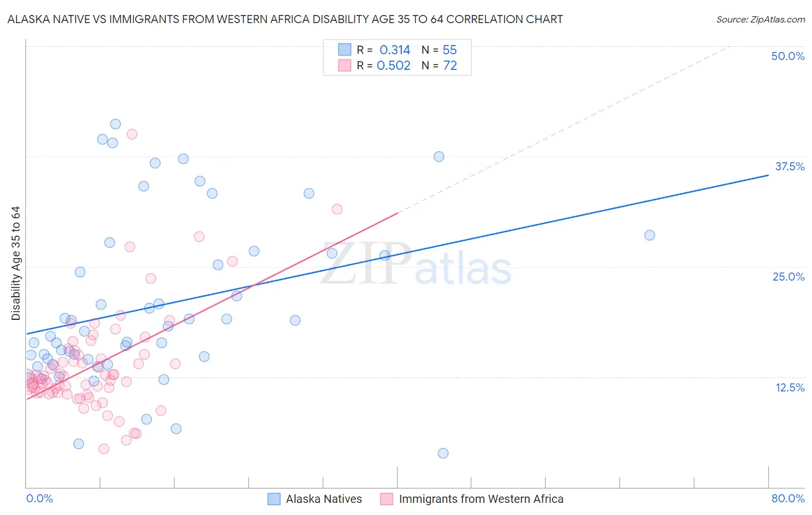
Task: Open the ZipAtlas.com source link
Action: (x=761, y=20)
